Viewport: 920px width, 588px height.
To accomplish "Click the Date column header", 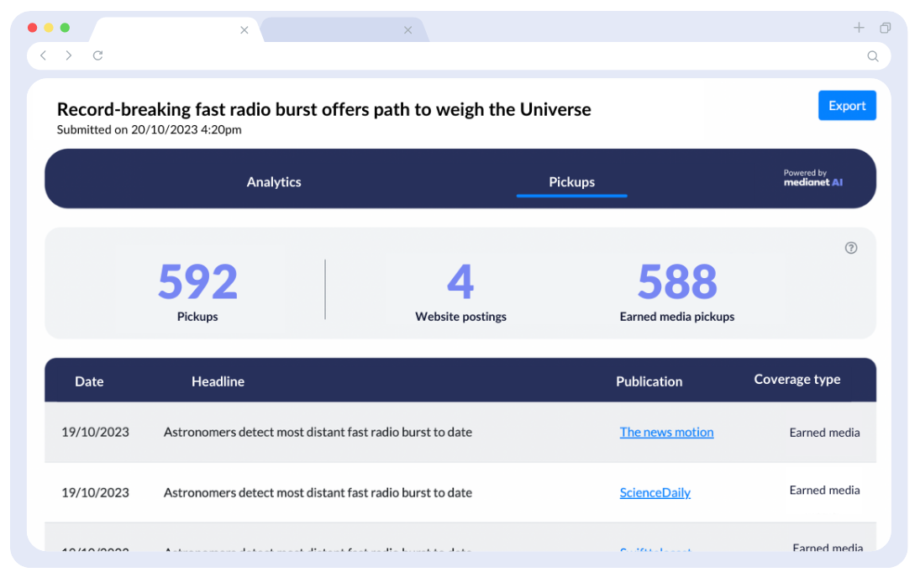I will pyautogui.click(x=89, y=381).
